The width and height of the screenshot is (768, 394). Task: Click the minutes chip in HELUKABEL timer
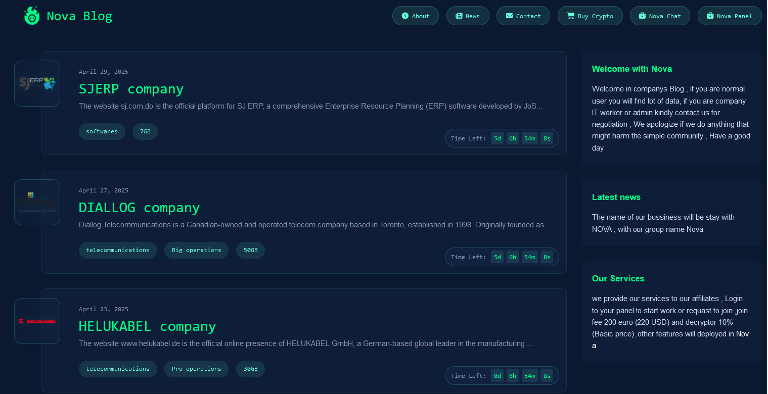click(529, 376)
